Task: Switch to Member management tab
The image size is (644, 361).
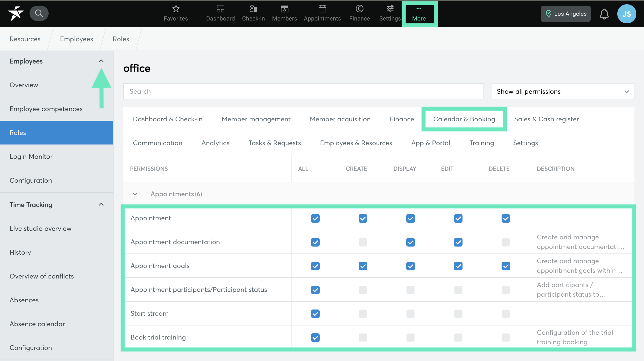Action: [x=256, y=119]
